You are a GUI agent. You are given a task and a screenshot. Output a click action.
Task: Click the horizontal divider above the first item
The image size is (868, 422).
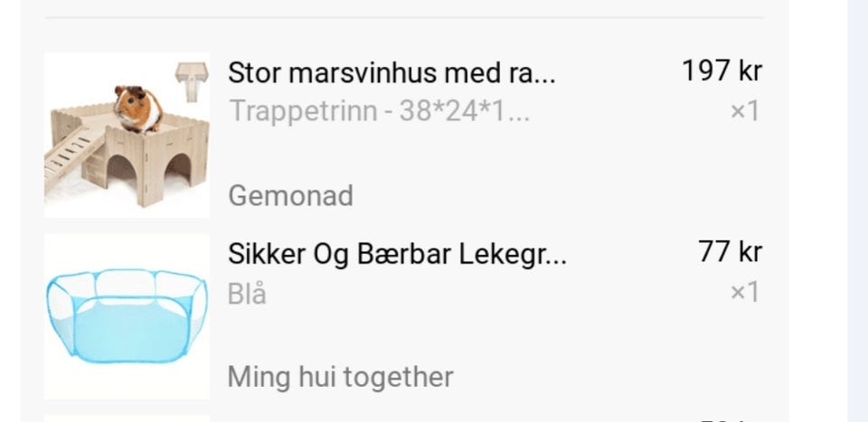tap(405, 18)
